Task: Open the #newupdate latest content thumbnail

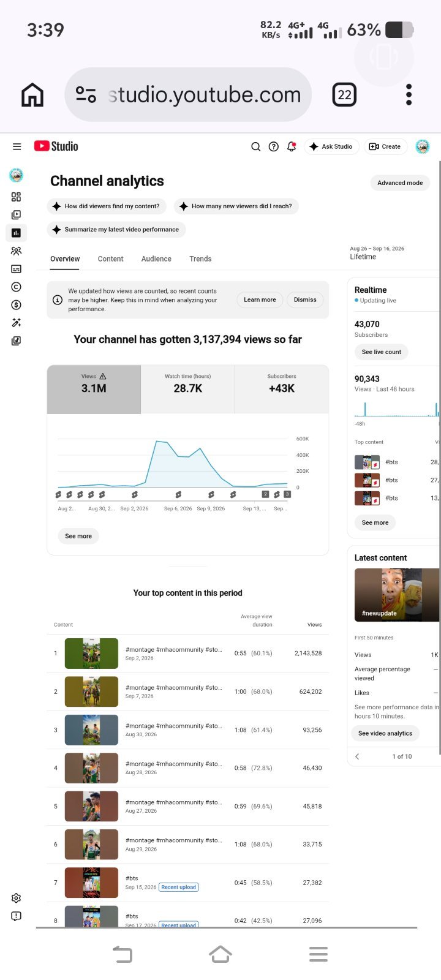Action: click(397, 595)
